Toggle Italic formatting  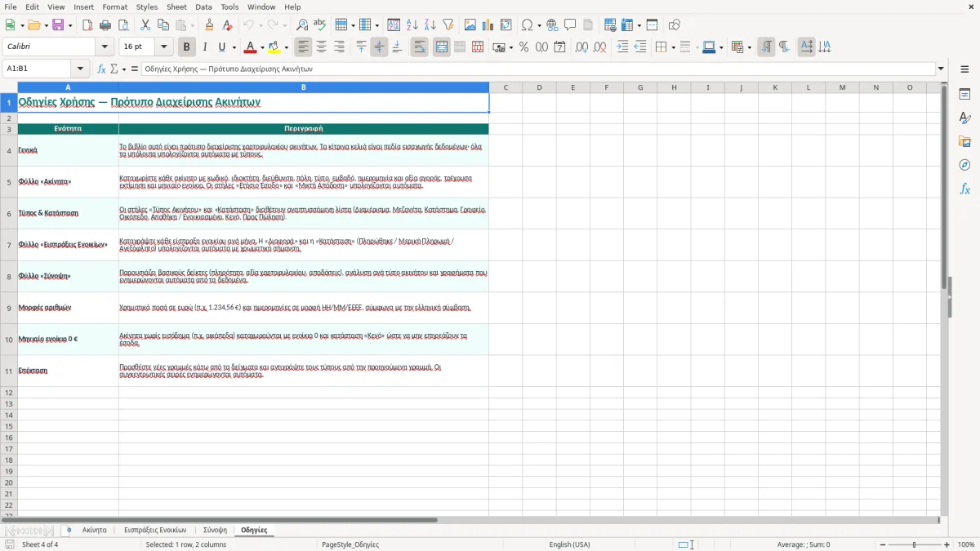(205, 47)
